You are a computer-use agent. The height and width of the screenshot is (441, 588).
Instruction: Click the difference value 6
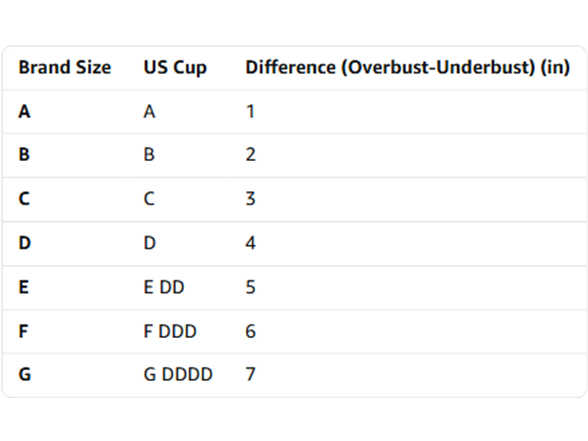[250, 332]
